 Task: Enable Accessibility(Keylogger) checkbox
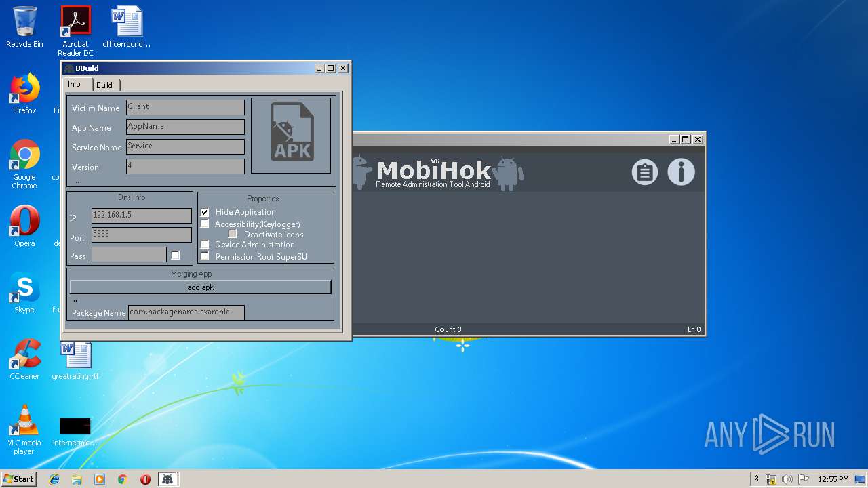click(205, 224)
